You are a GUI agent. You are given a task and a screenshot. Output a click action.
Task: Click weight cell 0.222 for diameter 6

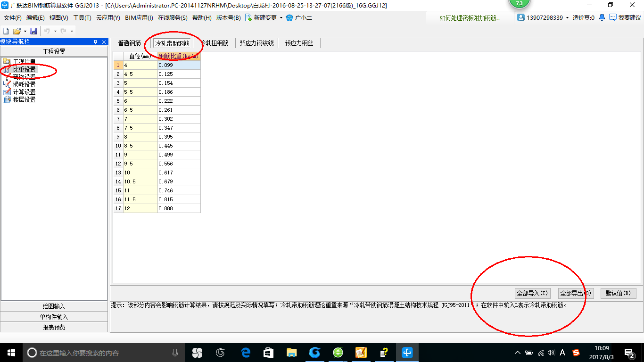(179, 101)
